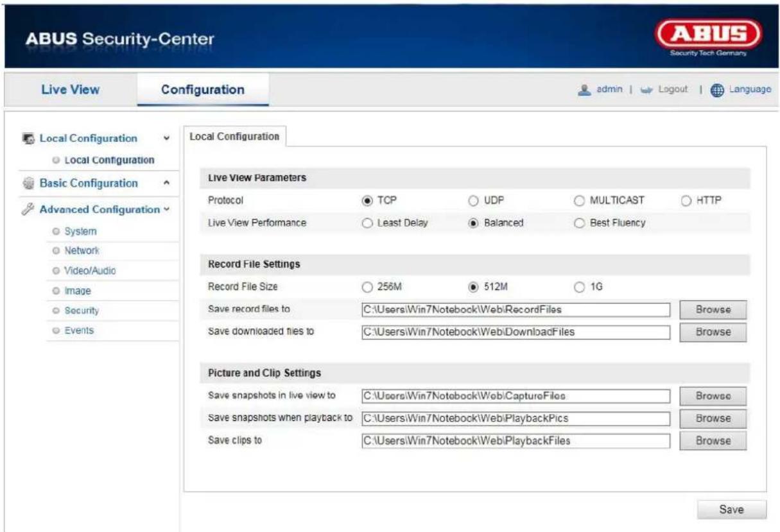This screenshot has width=780, height=532.
Task: Collapse the Advanced Configuration section chevron
Action: (167, 209)
